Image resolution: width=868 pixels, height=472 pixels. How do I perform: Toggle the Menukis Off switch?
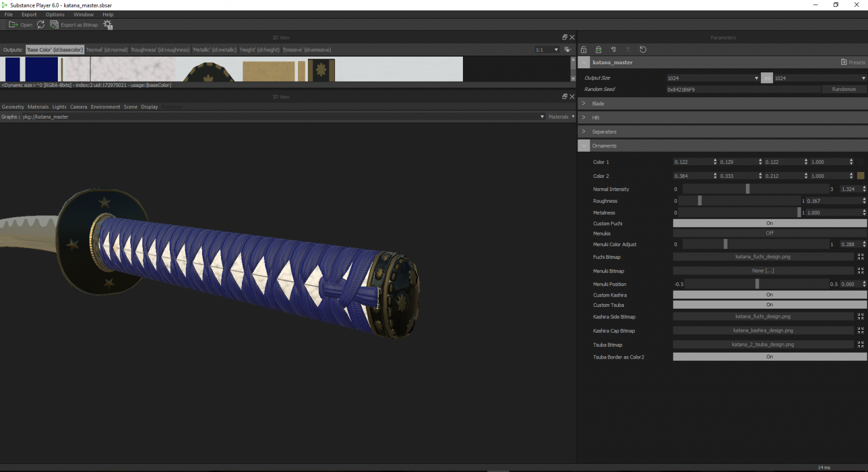tap(769, 233)
